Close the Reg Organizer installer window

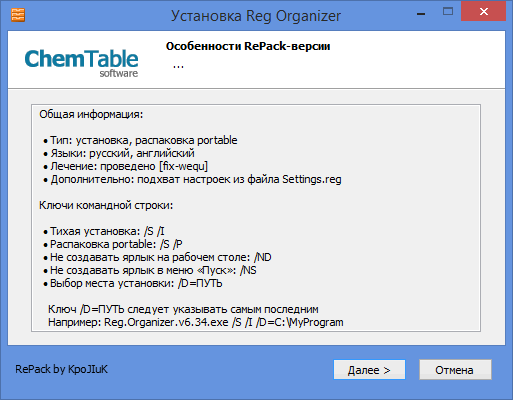(483, 12)
